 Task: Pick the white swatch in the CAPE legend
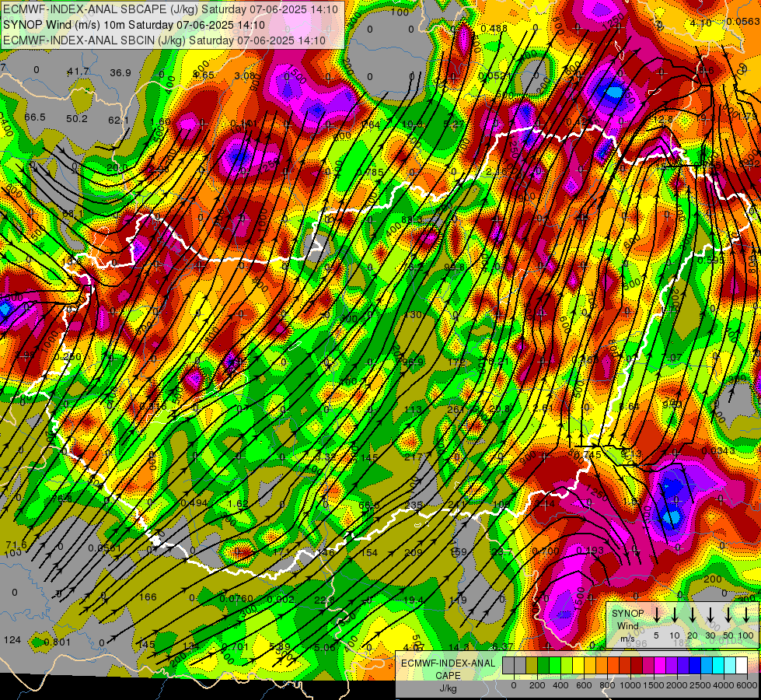pos(742,666)
